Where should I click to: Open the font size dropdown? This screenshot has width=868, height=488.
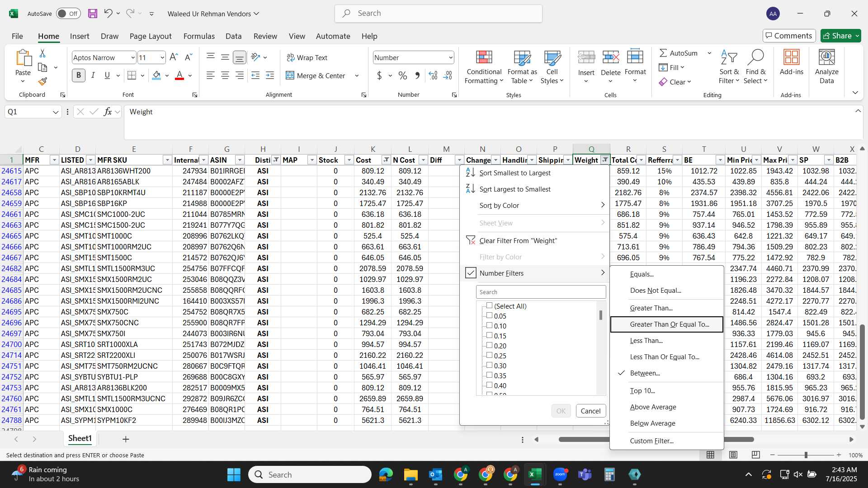(x=162, y=57)
